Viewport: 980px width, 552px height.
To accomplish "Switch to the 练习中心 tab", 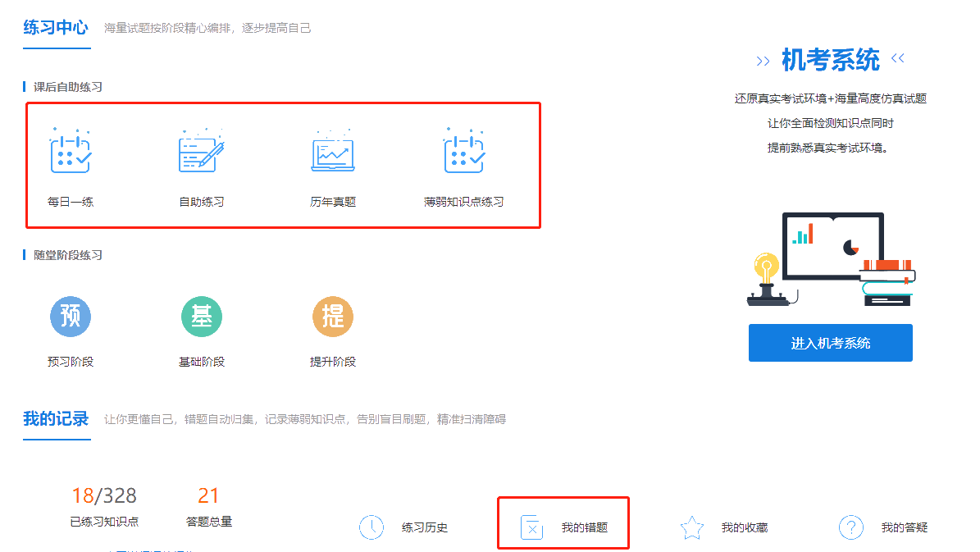I will click(x=56, y=26).
